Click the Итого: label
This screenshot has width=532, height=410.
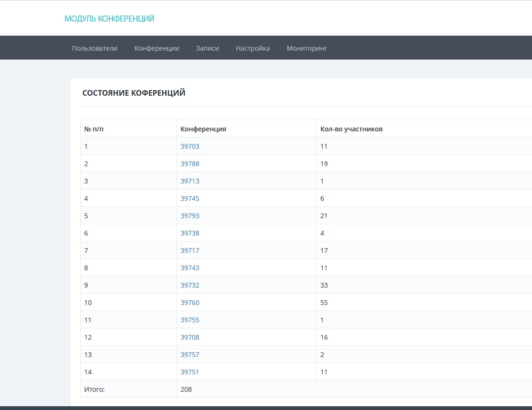tap(94, 389)
